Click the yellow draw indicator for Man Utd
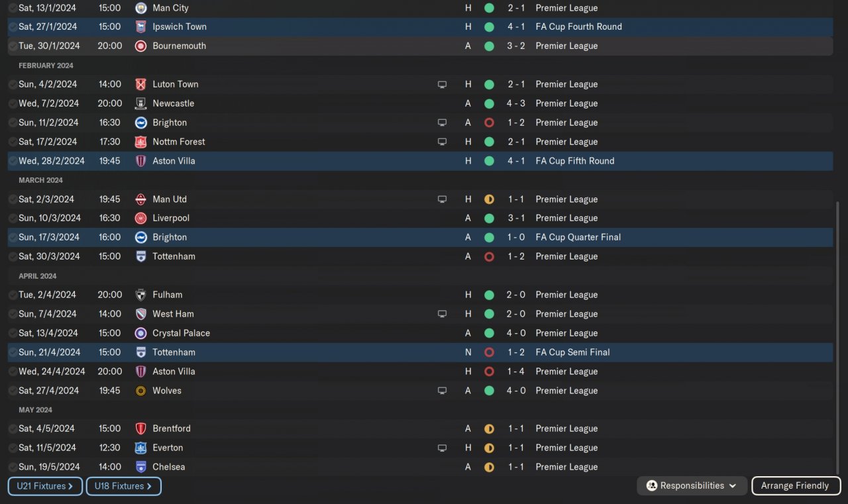Image resolution: width=848 pixels, height=504 pixels. (x=489, y=199)
